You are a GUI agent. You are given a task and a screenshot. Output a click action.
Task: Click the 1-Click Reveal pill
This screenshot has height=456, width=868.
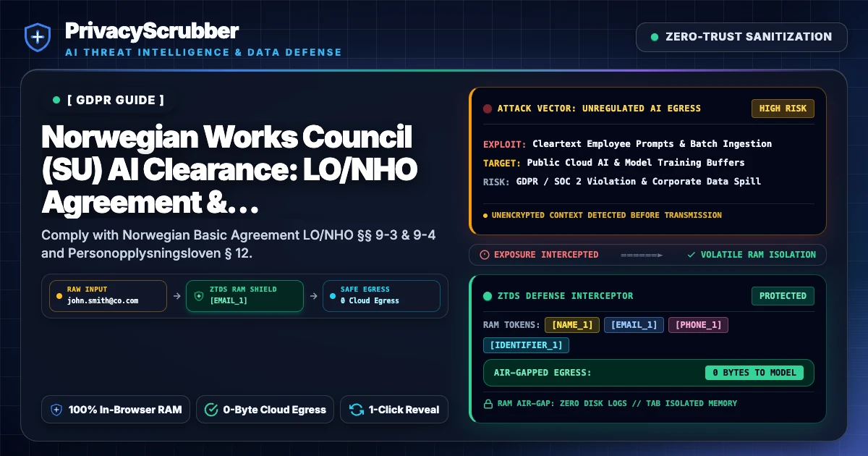(x=394, y=410)
